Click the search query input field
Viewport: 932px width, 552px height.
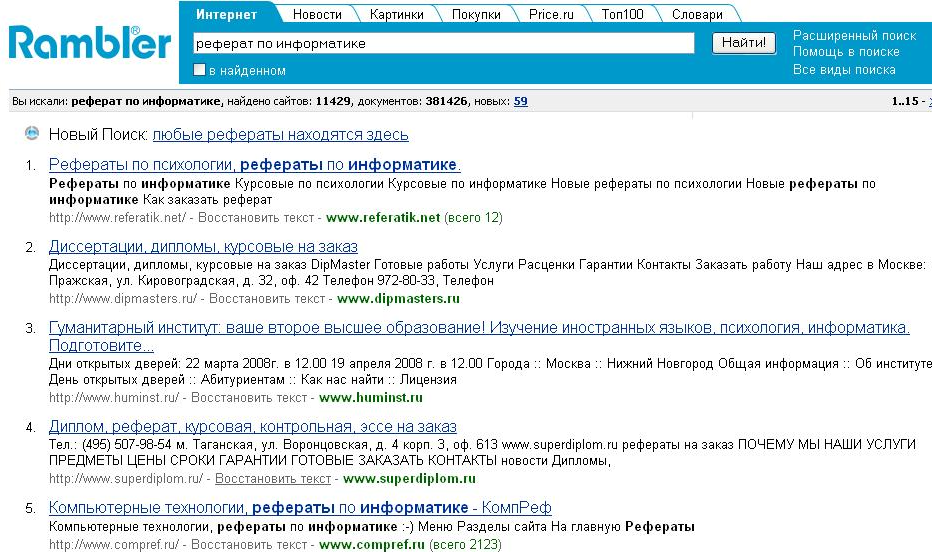pos(443,43)
